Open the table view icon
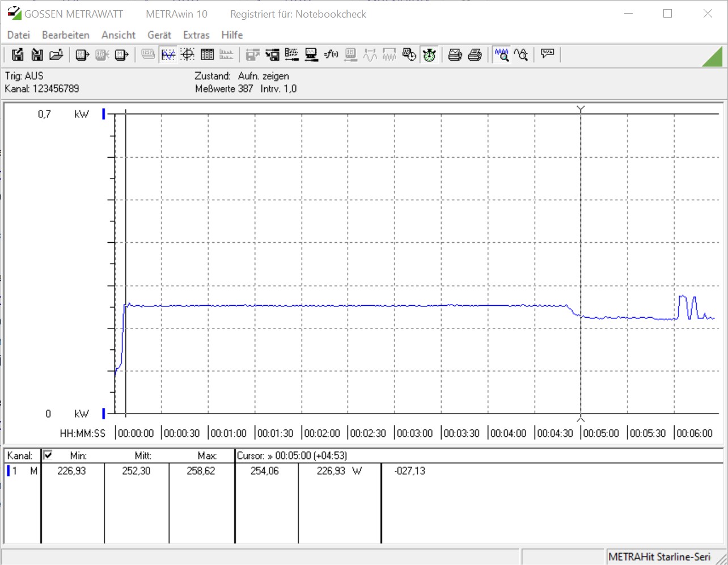The height and width of the screenshot is (565, 728). tap(208, 54)
